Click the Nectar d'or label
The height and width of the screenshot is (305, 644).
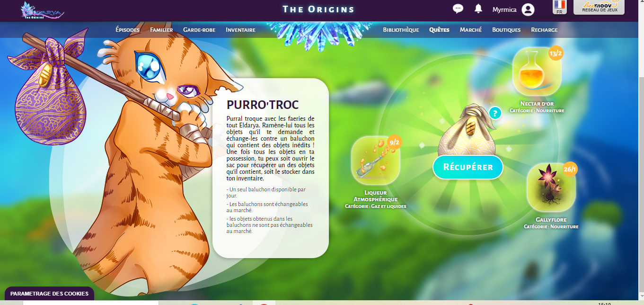(537, 104)
